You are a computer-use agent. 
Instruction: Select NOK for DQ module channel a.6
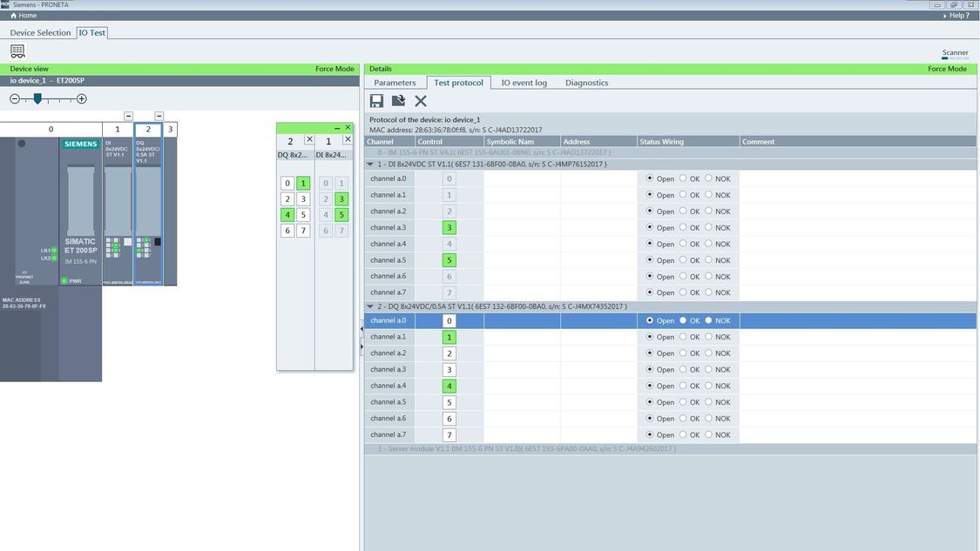[x=708, y=417]
